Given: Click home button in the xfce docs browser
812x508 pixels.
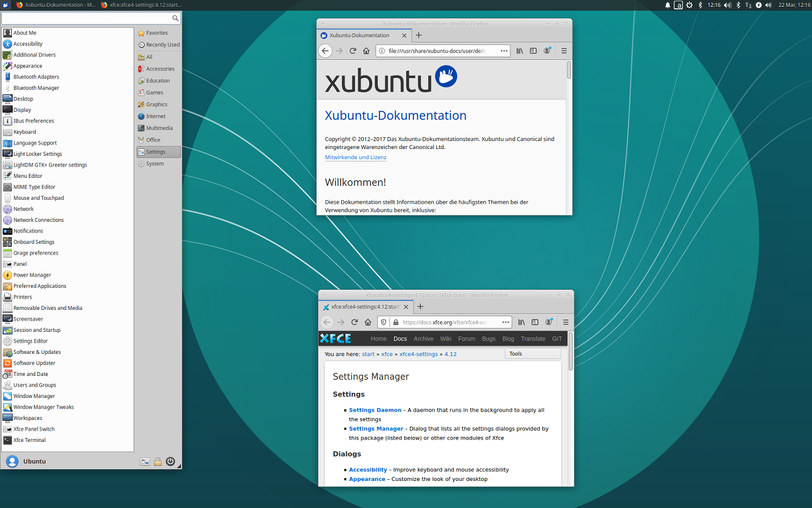Looking at the screenshot, I should pos(368,322).
